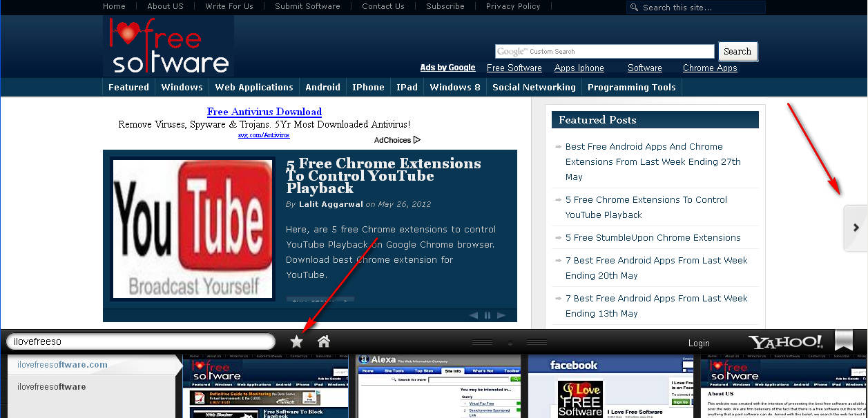
Task: Click the avg.com/Antivirus link
Action: point(264,135)
